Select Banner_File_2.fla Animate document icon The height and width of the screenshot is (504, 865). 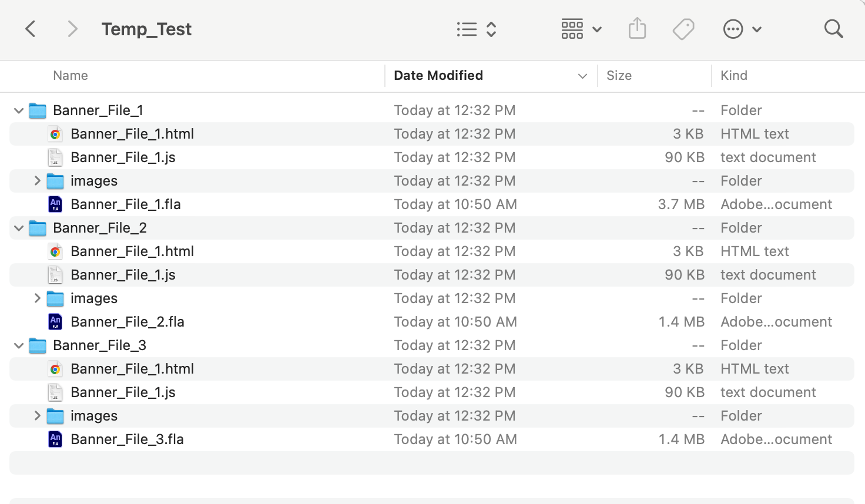pyautogui.click(x=55, y=322)
